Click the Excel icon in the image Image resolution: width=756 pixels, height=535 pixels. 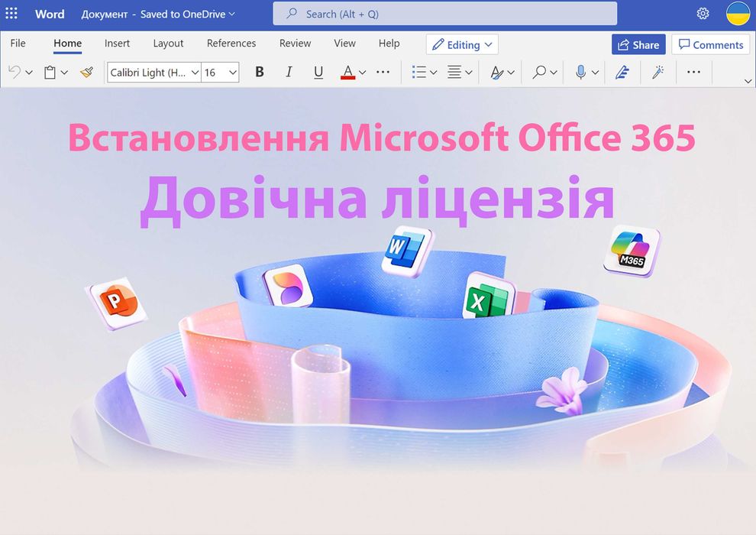click(x=489, y=296)
